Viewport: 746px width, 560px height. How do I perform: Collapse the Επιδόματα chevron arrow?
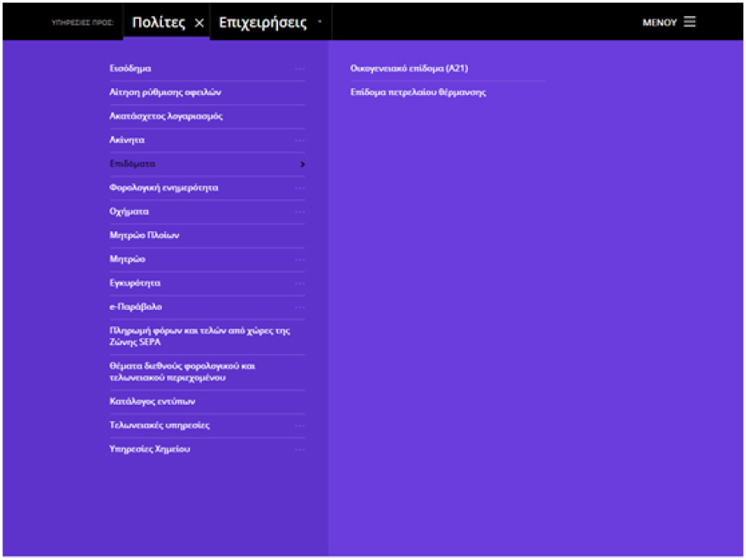(x=302, y=164)
